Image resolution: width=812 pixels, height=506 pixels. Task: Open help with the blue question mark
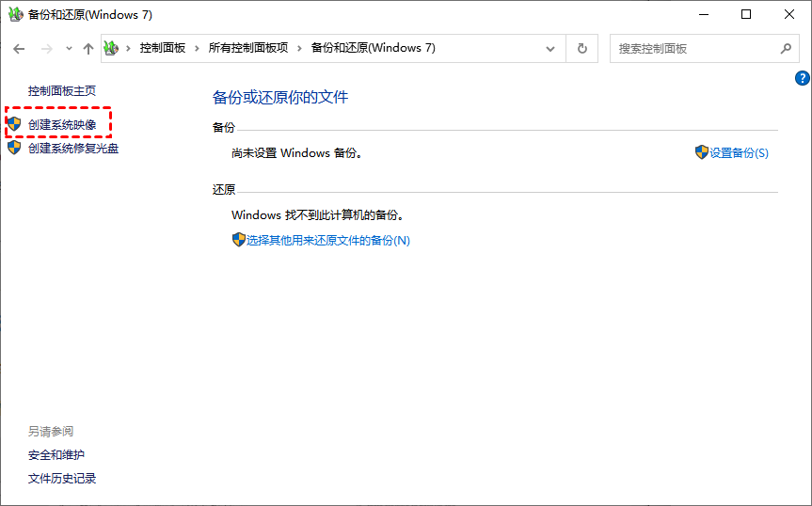(x=803, y=78)
